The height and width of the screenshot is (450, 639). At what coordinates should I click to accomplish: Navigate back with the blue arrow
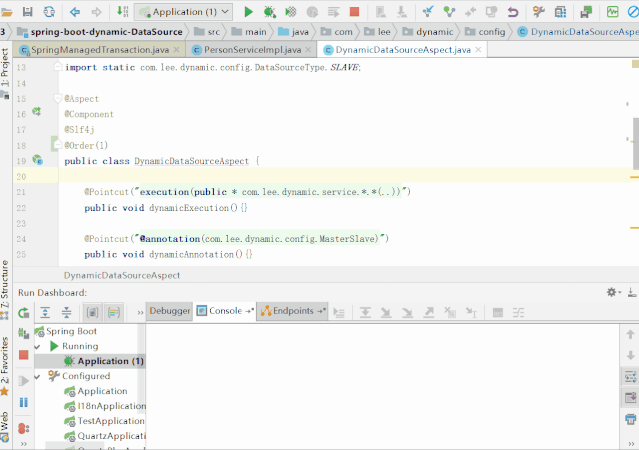75,12
